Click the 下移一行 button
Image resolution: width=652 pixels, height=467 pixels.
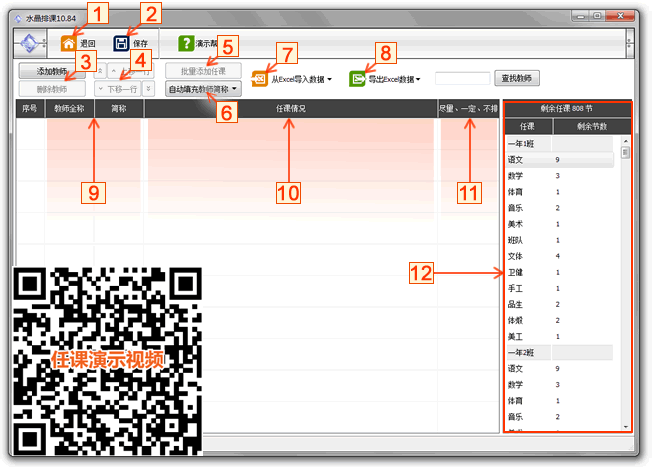coord(118,89)
